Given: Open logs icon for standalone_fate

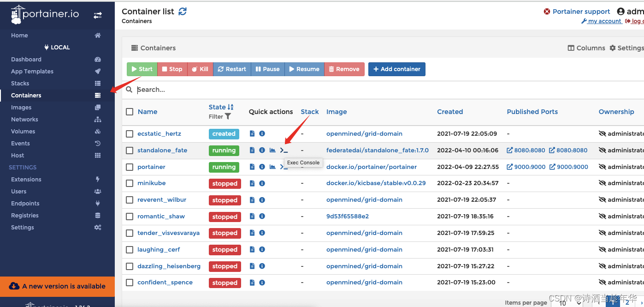Looking at the screenshot, I should [252, 150].
